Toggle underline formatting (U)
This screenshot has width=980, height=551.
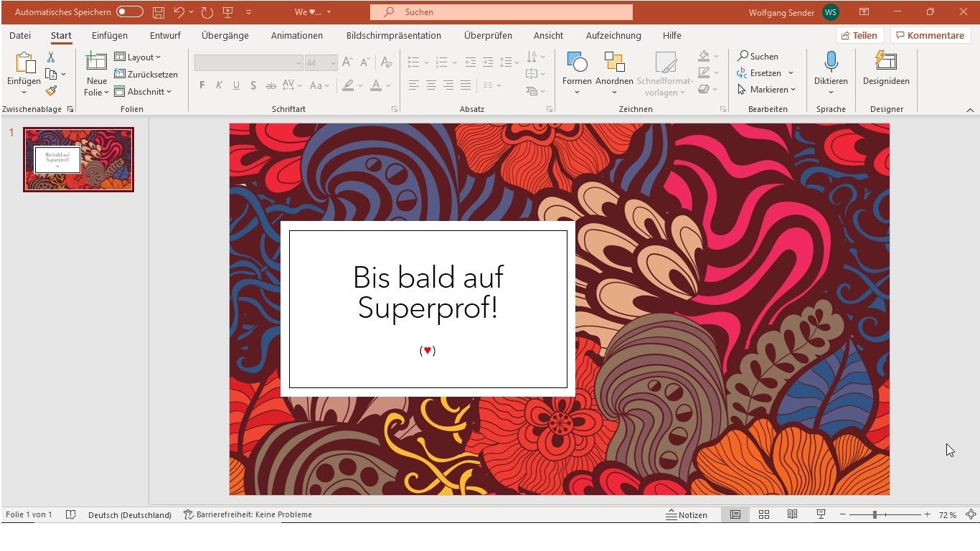click(236, 85)
